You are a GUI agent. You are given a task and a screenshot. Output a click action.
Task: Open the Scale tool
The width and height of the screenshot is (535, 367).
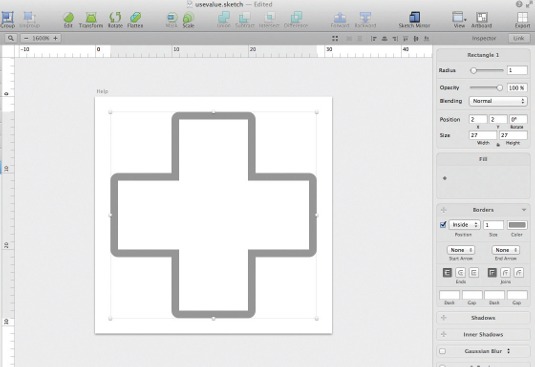(188, 18)
